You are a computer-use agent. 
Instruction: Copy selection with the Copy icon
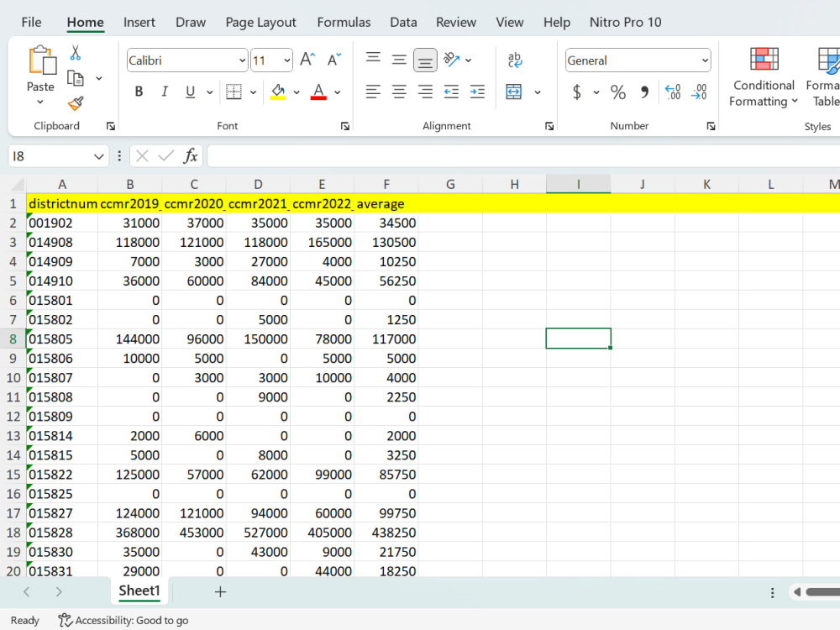[76, 78]
